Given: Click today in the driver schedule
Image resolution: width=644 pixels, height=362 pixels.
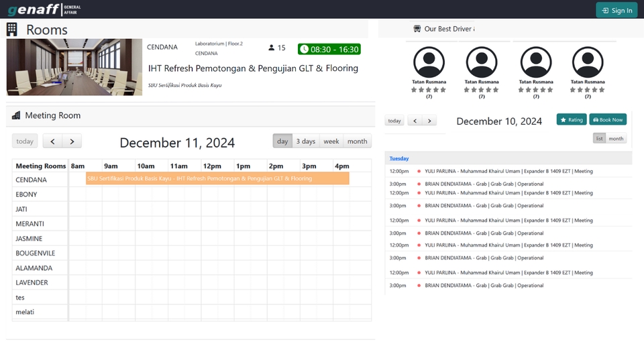Looking at the screenshot, I should pos(394,121).
